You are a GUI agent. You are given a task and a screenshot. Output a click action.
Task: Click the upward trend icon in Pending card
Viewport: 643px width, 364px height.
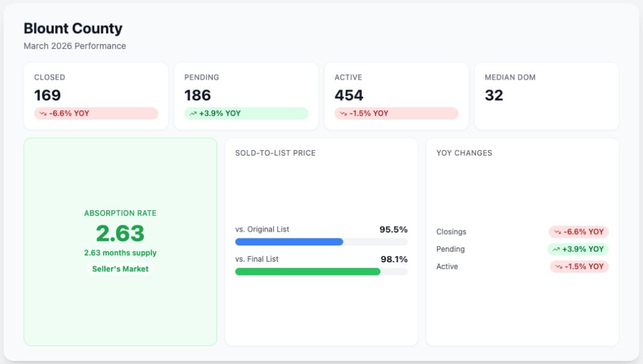[x=193, y=114]
